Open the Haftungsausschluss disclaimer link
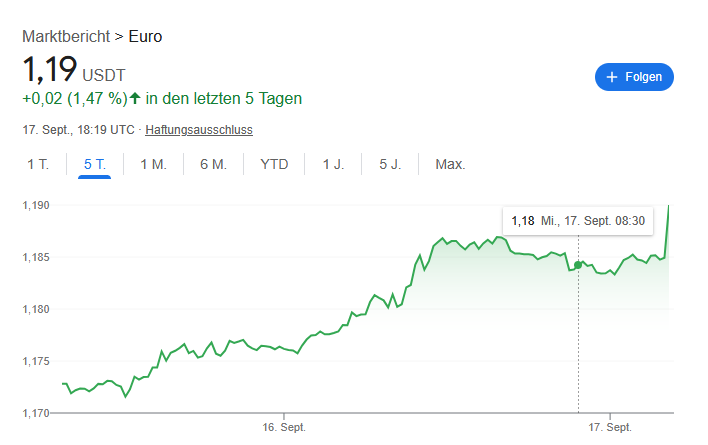Viewport: 708px width, 445px height. [198, 130]
